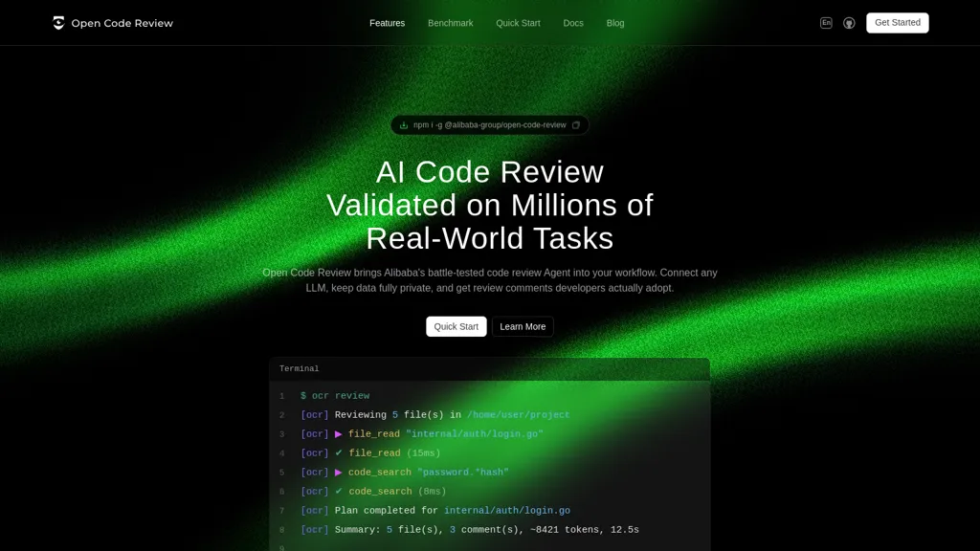980x551 pixels.
Task: Open the Features nav item
Action: (387, 23)
